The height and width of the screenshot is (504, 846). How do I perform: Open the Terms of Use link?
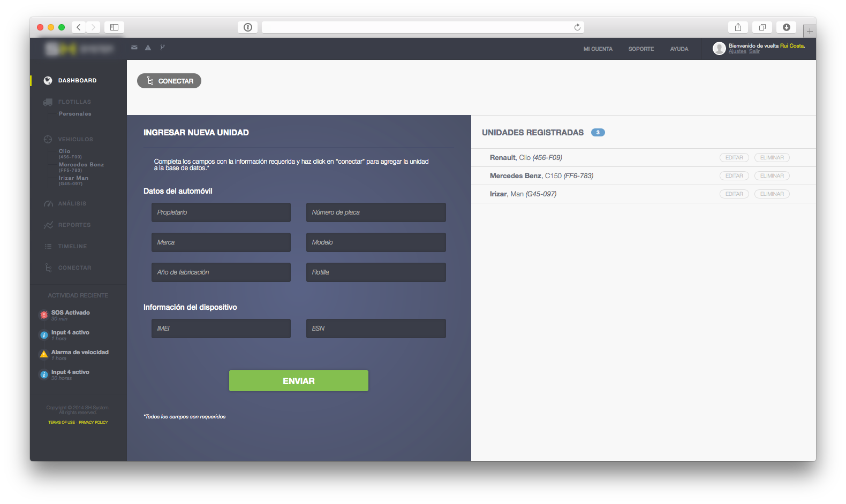(62, 423)
